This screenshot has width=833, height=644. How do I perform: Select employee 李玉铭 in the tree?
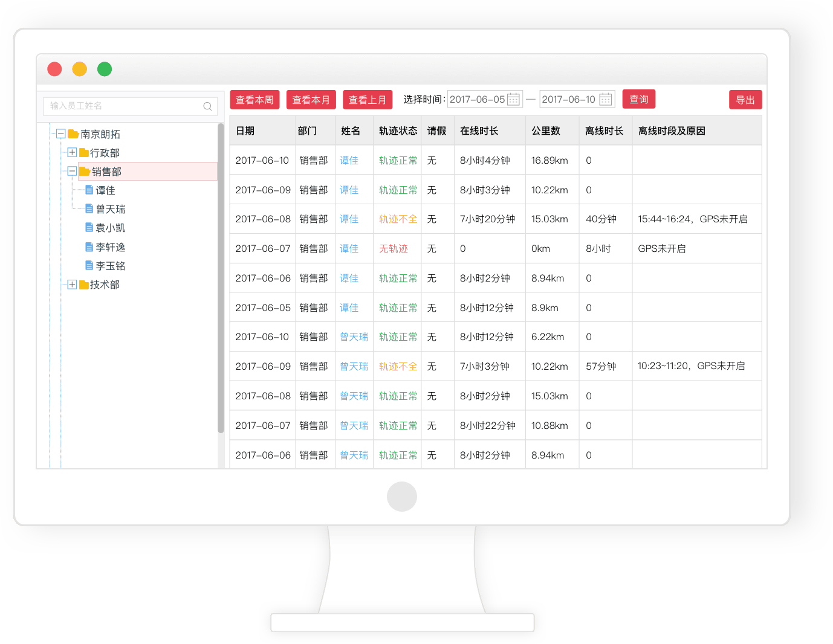pos(111,266)
